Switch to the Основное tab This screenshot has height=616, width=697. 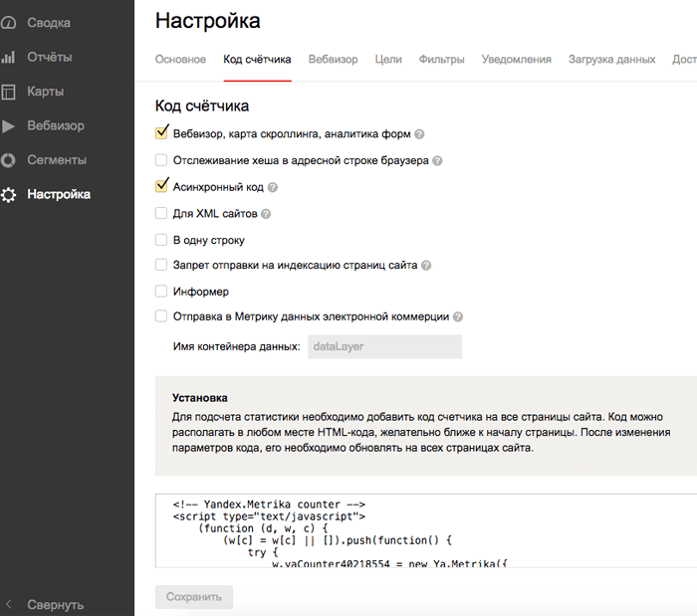180,60
